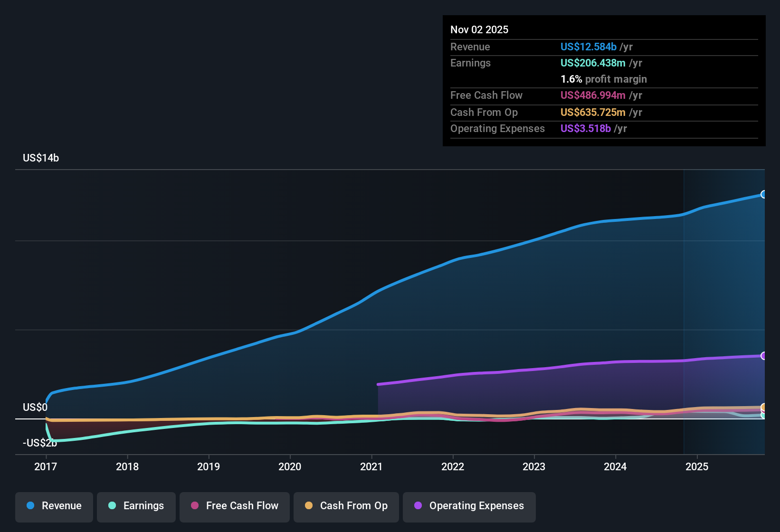Click the Earnings teal dot icon
Viewport: 780px width, 532px height.
click(112, 506)
